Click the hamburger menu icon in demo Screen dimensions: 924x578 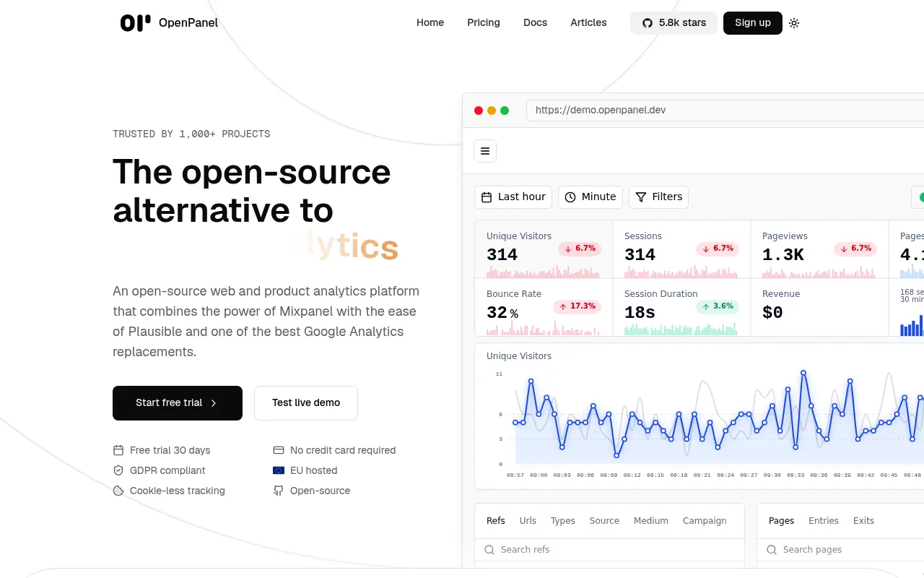click(485, 151)
